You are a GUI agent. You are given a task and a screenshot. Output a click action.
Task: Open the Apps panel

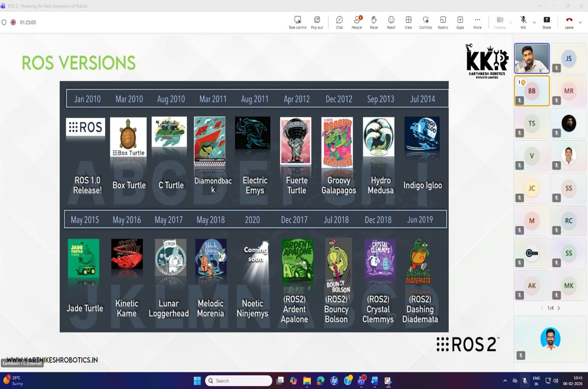pos(460,22)
